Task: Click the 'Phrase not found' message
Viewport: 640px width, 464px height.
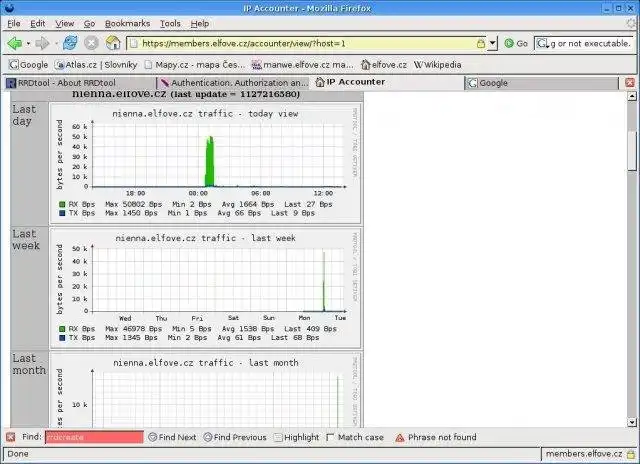Action: (442, 437)
